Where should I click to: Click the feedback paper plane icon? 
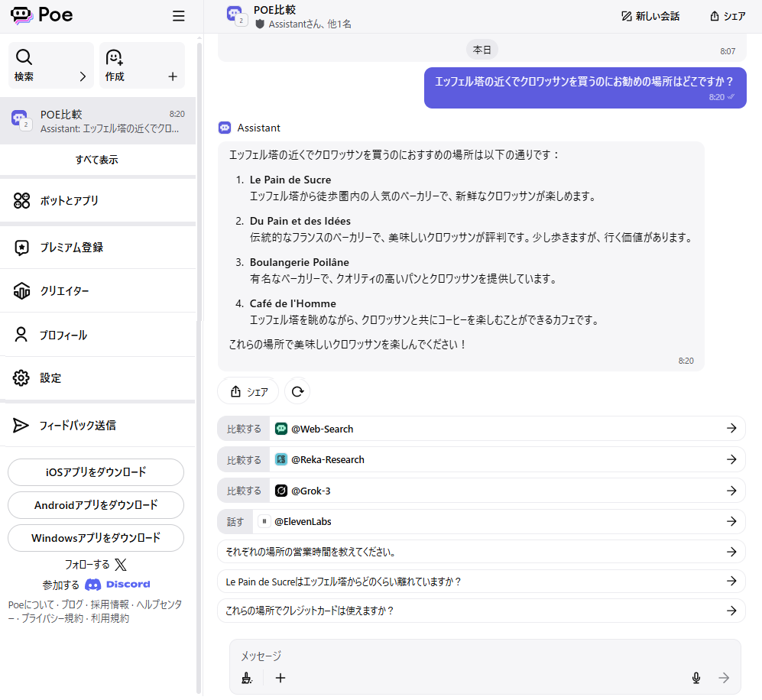pos(21,425)
